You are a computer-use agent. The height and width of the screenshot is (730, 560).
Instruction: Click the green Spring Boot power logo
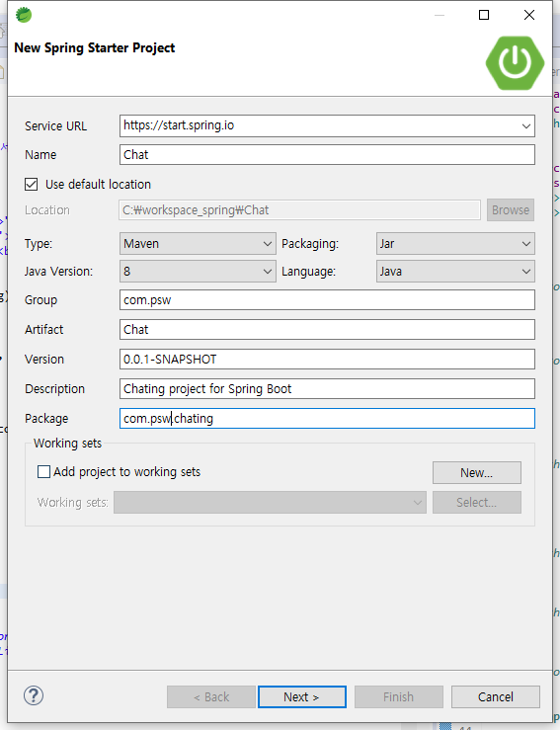515,63
